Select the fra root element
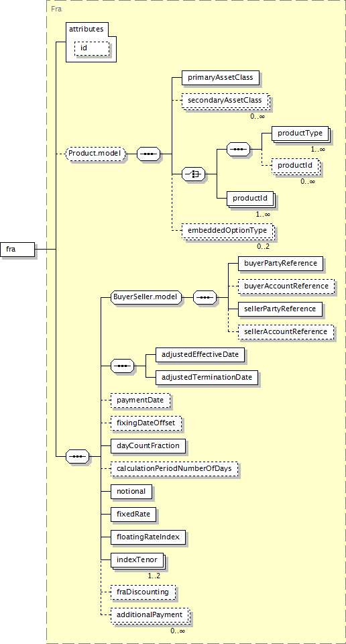Image resolution: width=346 pixels, height=644 pixels. [x=17, y=250]
